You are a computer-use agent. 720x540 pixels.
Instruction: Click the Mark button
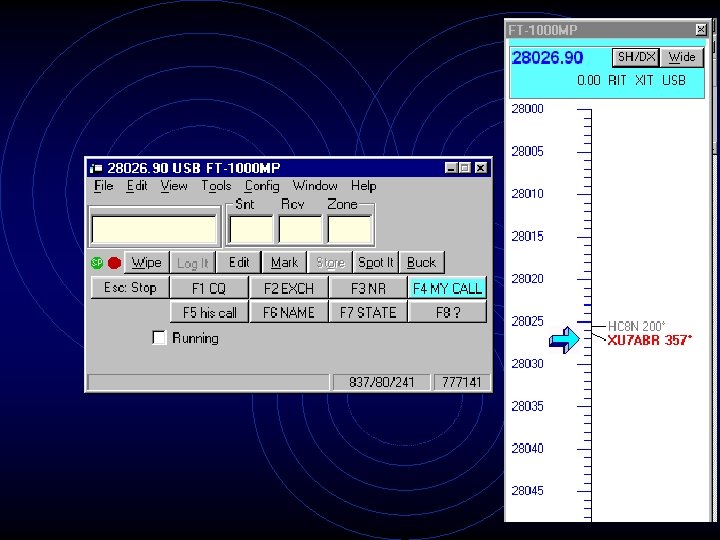coord(284,263)
